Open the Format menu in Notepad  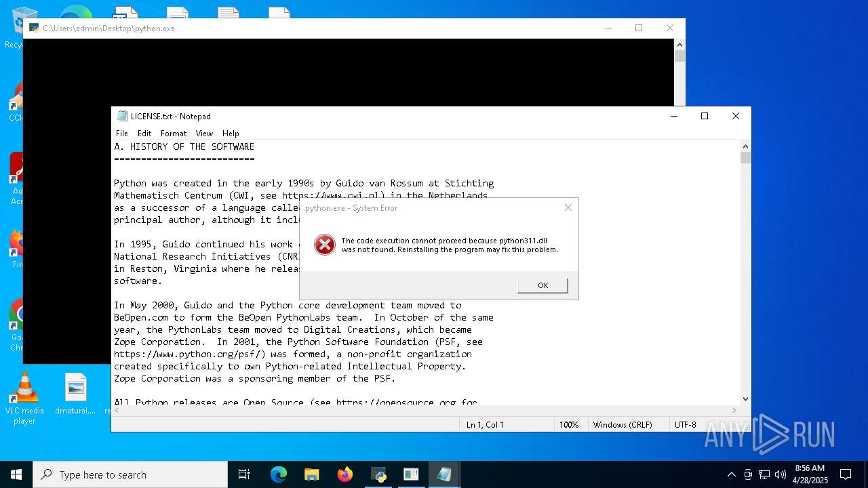[174, 134]
